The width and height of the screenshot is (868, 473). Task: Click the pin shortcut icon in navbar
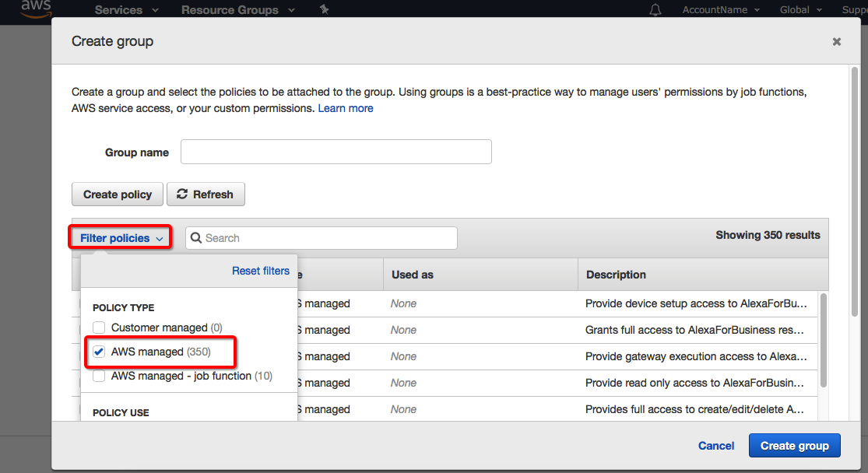[x=324, y=9]
